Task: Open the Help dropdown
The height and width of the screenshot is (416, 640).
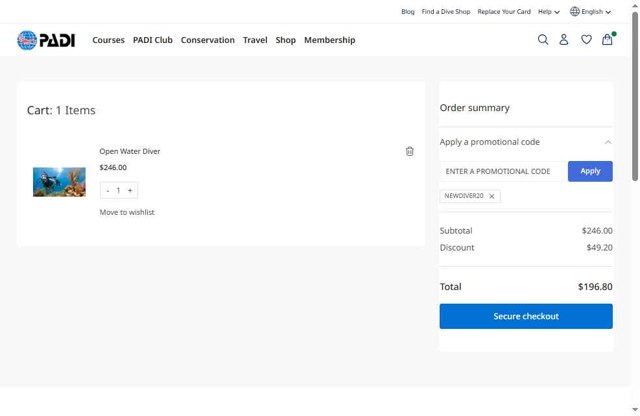Action: coord(549,11)
